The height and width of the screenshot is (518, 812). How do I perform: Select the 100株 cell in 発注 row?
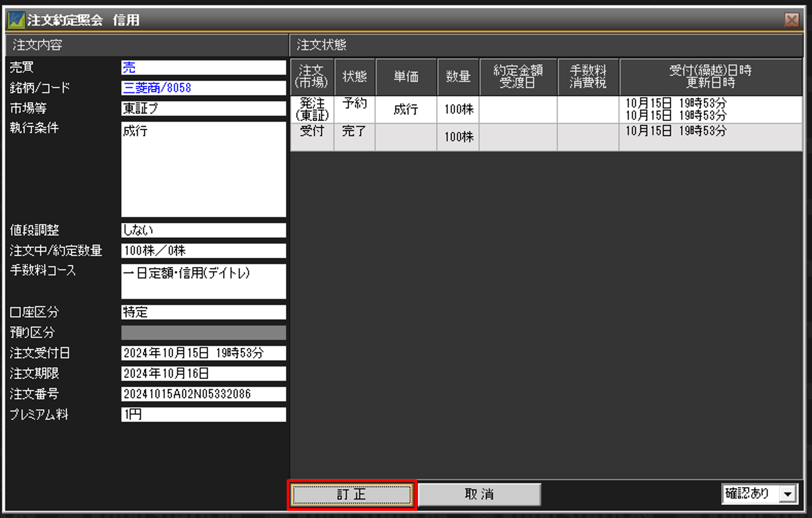tap(458, 110)
